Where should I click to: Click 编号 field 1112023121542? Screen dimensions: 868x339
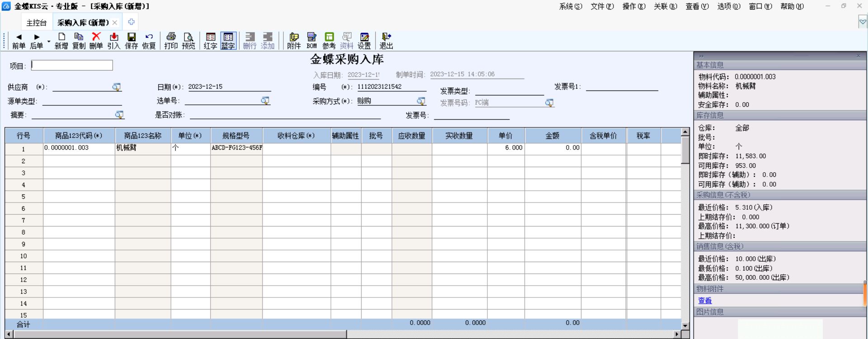click(x=392, y=87)
